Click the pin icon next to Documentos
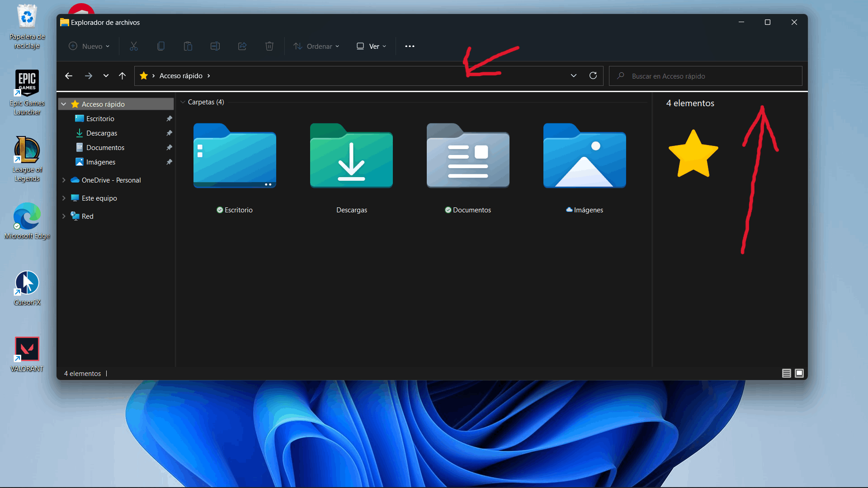Image resolution: width=868 pixels, height=488 pixels. click(169, 147)
